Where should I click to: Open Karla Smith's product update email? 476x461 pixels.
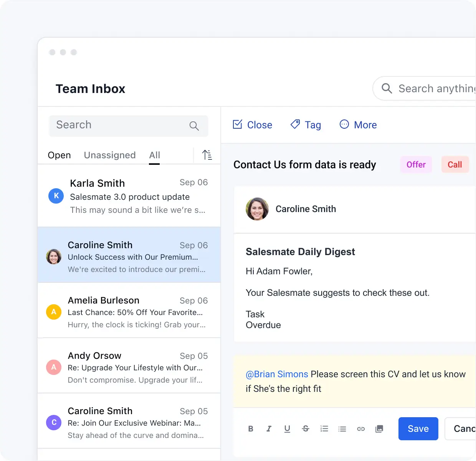[129, 196]
